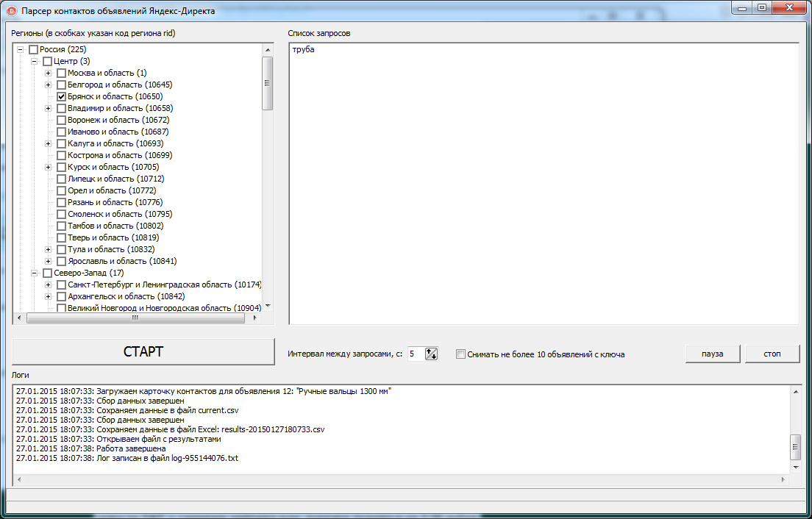Expand Курск и область node
The image size is (812, 519).
[48, 167]
